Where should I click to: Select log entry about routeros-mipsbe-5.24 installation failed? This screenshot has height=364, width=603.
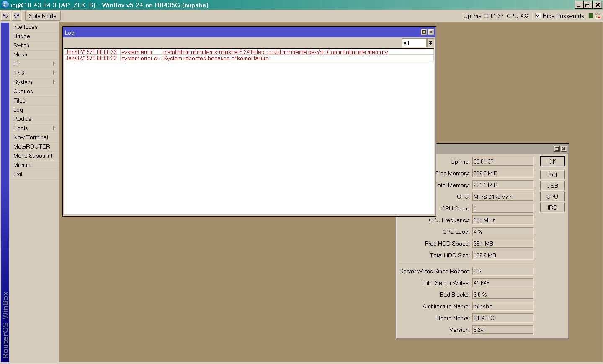click(249, 52)
